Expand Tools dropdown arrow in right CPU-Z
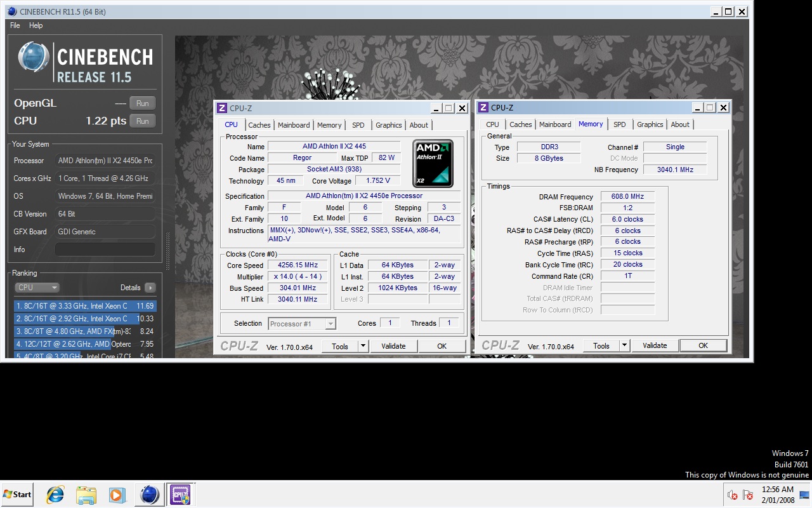 coord(624,346)
